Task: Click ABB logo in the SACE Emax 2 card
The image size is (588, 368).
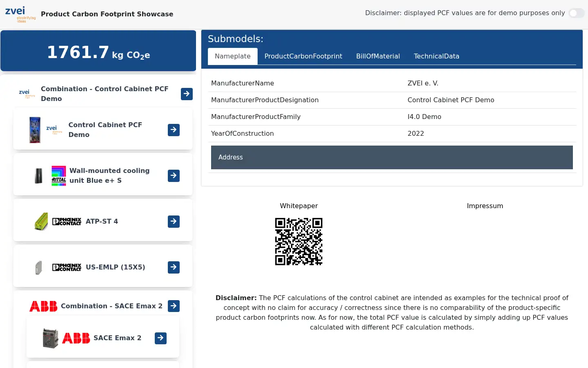Action: pyautogui.click(x=76, y=338)
